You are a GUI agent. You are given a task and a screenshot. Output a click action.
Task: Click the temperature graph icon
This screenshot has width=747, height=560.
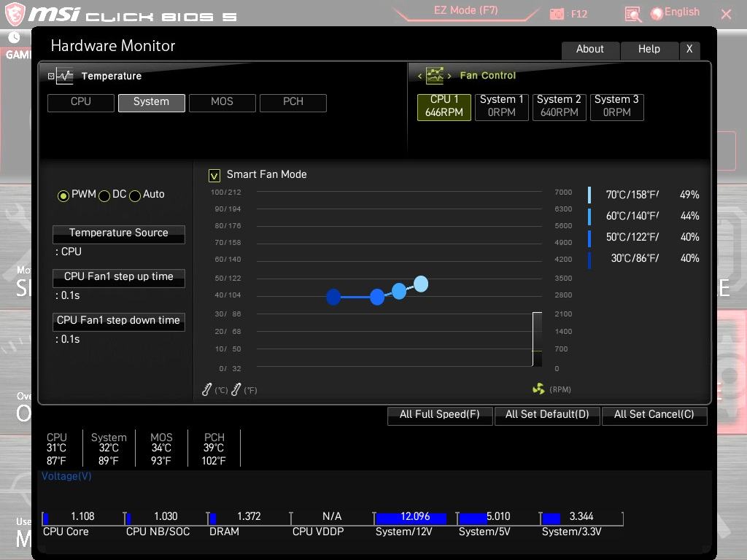(65, 76)
